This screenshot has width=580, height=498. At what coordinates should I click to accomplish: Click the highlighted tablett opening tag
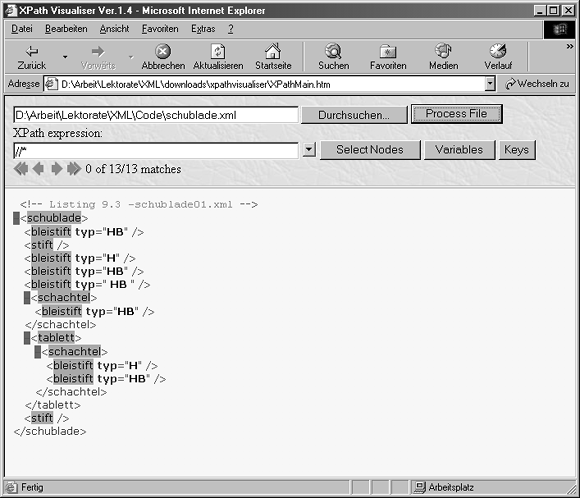(56, 338)
